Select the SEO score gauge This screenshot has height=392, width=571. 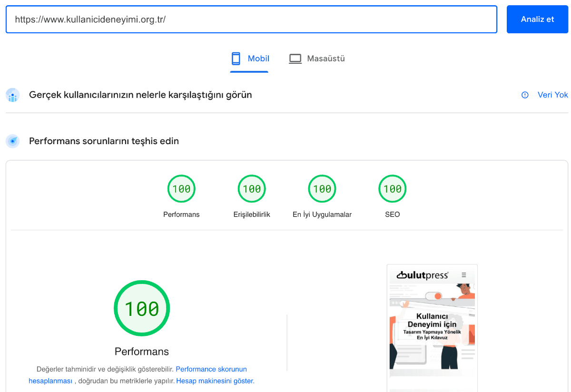coord(393,189)
